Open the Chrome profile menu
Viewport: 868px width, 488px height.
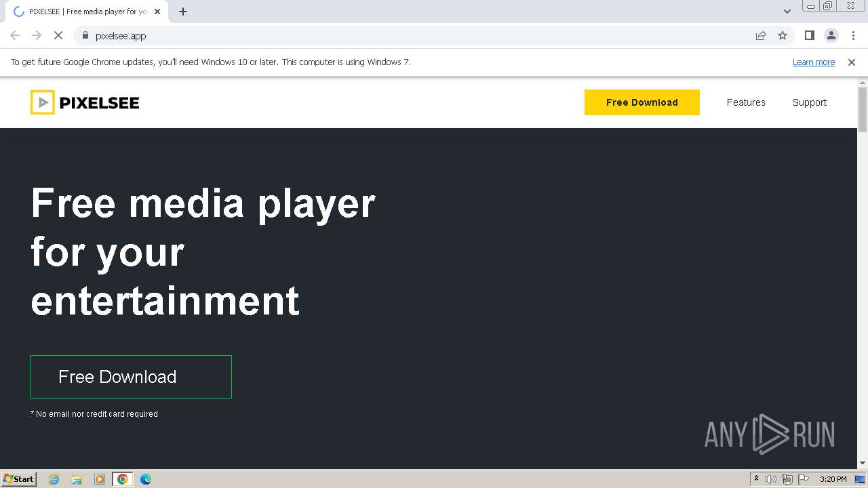point(831,36)
